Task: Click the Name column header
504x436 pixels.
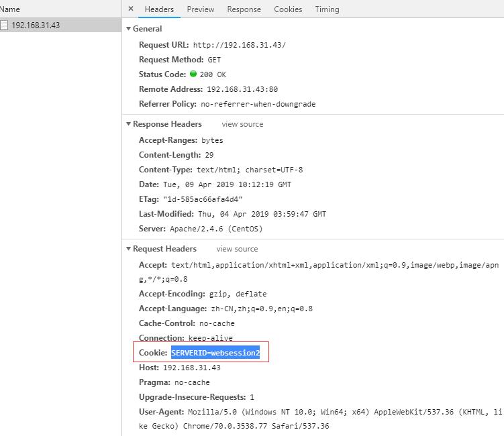Action: [10, 9]
